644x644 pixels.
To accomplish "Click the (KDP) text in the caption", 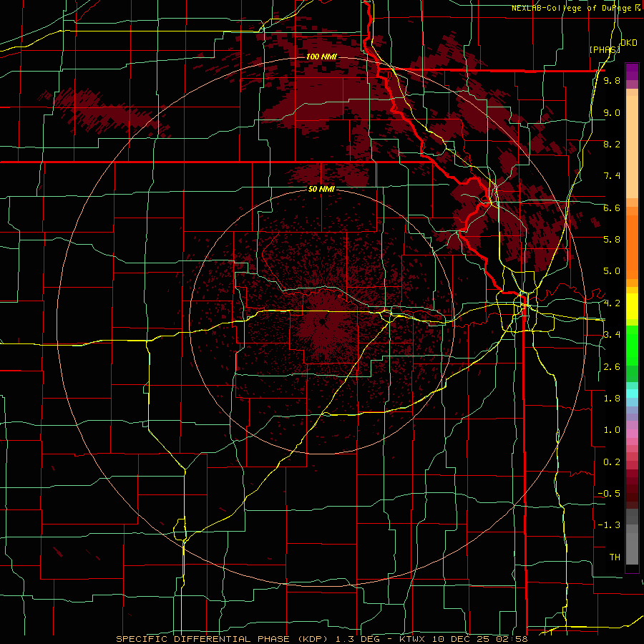I will click(x=312, y=639).
